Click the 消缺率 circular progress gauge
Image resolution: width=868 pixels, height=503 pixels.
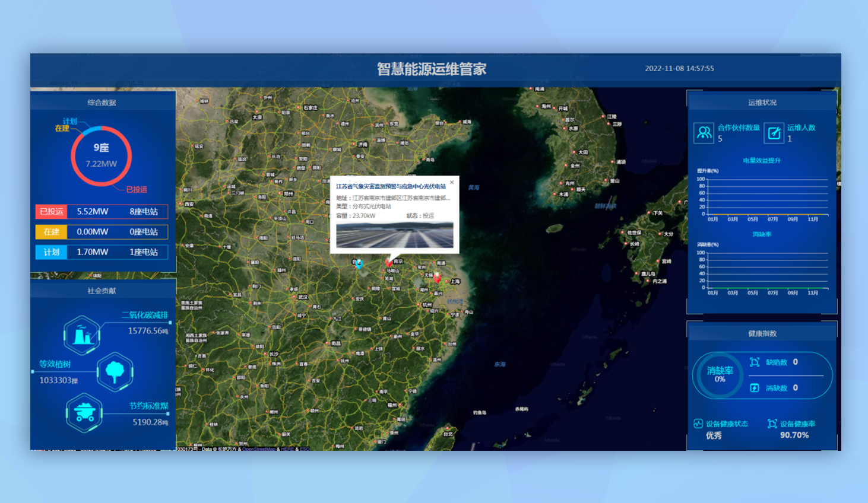click(x=720, y=374)
